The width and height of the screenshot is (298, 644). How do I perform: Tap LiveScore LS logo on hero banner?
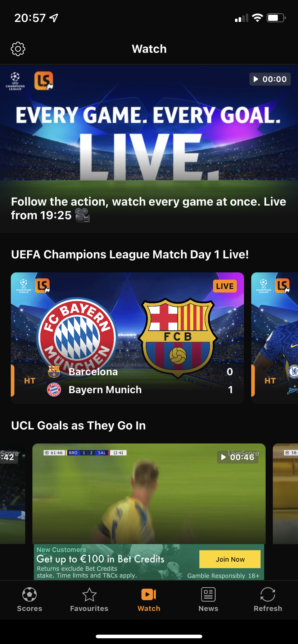click(x=44, y=80)
